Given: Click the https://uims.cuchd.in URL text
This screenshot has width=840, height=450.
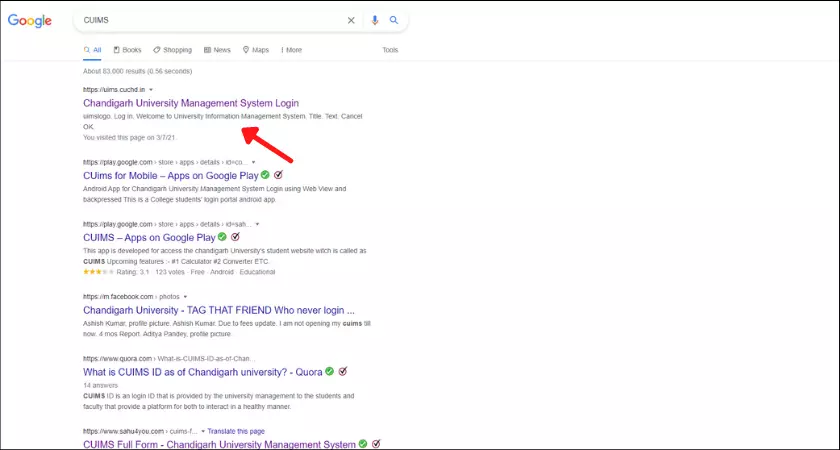Looking at the screenshot, I should pyautogui.click(x=114, y=89).
